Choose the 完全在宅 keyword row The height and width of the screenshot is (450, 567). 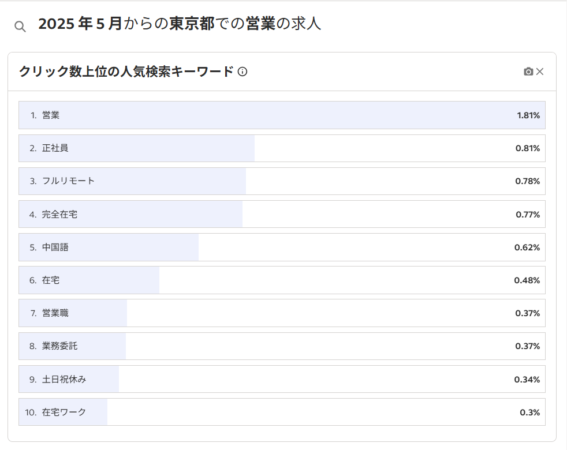(282, 214)
